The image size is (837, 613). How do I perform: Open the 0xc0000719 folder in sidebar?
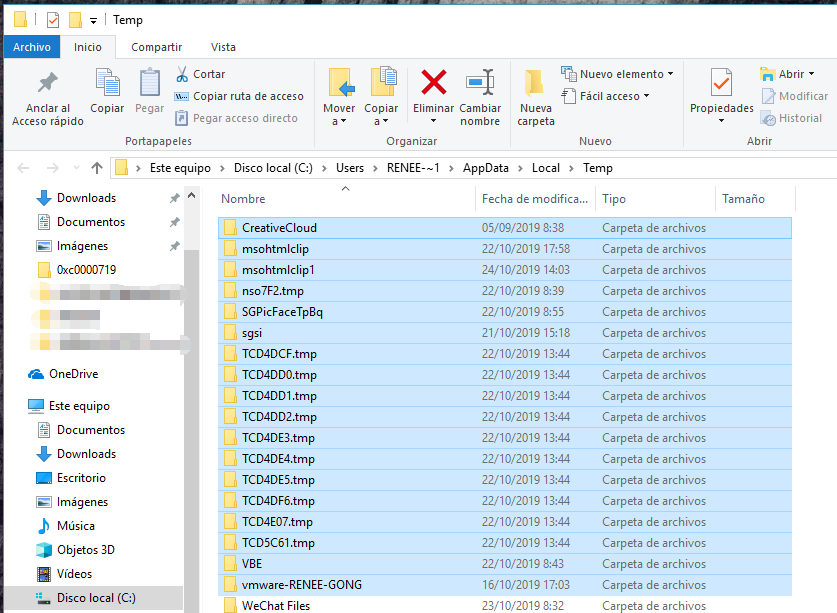click(x=86, y=270)
